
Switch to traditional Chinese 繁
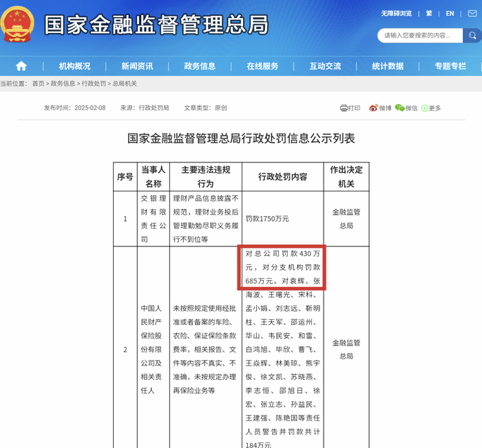pyautogui.click(x=429, y=14)
